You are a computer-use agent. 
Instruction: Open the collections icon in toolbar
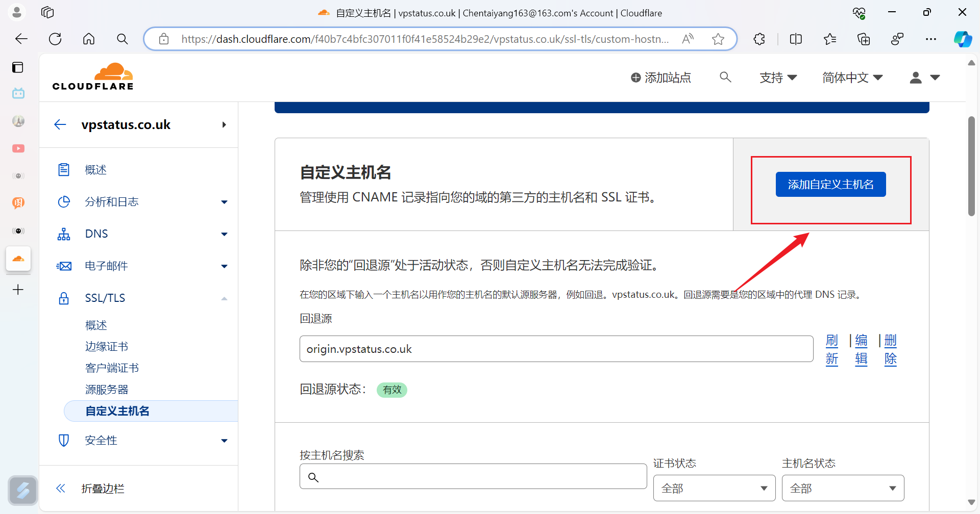coord(864,39)
